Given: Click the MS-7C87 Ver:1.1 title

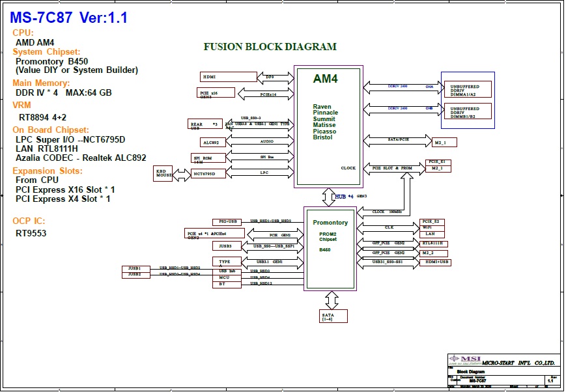Looking at the screenshot, I should (x=67, y=18).
